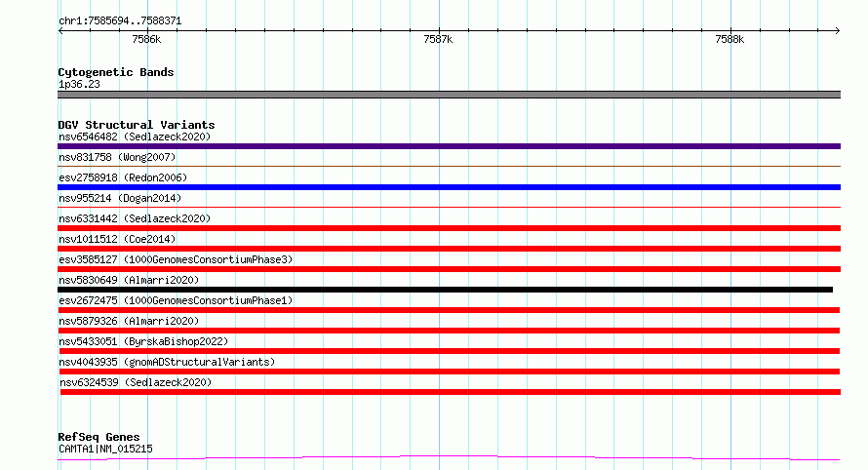The image size is (868, 470).
Task: Click the chr1:7585694..7588371 coordinate label
Action: (x=120, y=21)
